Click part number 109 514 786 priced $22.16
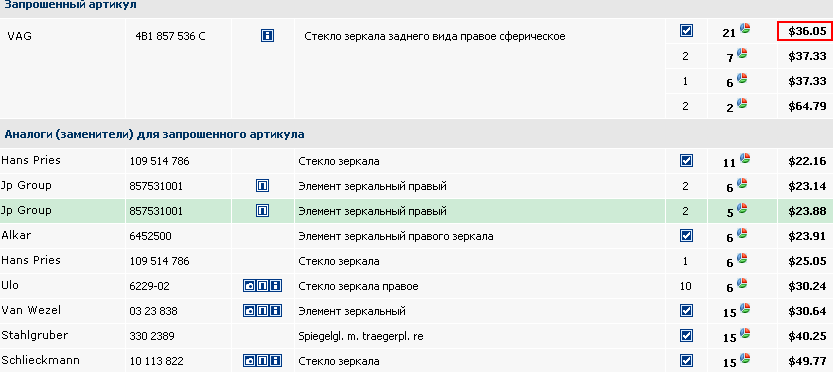The width and height of the screenshot is (833, 372). coord(159,161)
